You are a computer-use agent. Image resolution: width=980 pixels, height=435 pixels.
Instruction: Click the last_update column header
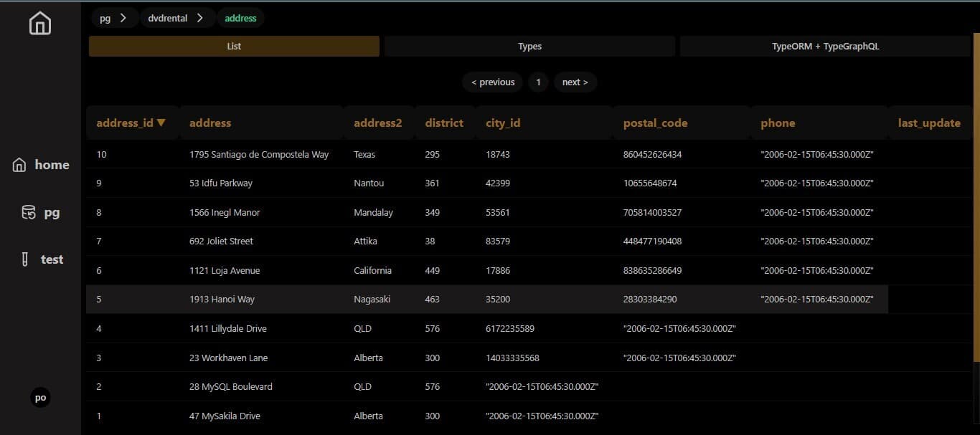pos(929,123)
